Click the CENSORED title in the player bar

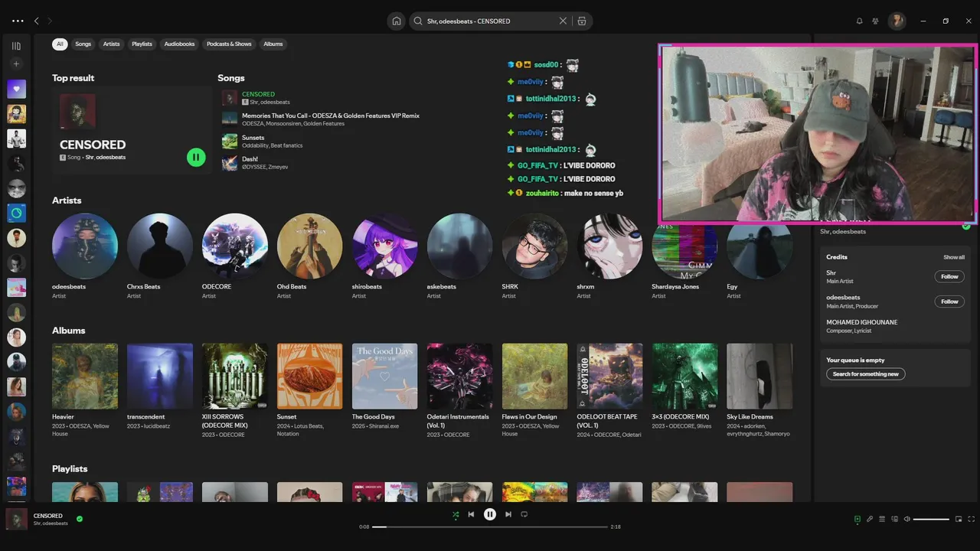click(48, 516)
